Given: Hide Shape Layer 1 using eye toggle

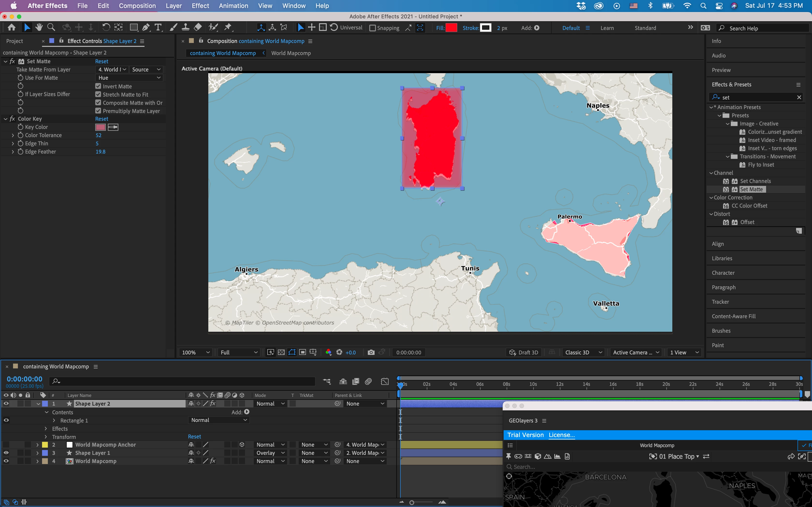Looking at the screenshot, I should point(6,453).
